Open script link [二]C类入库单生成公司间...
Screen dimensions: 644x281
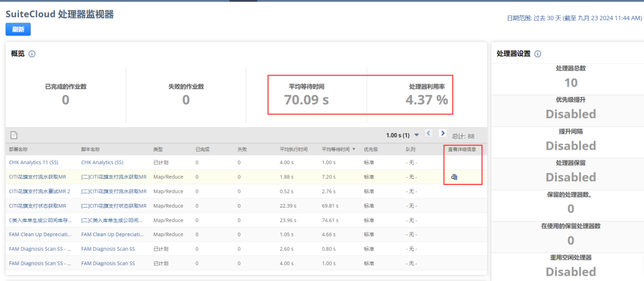click(112, 220)
